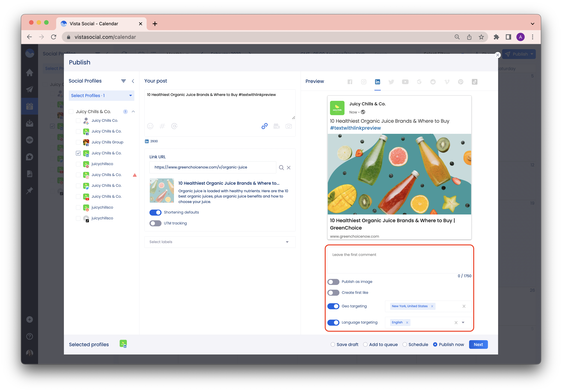Mention someone using the @ icon

174,126
